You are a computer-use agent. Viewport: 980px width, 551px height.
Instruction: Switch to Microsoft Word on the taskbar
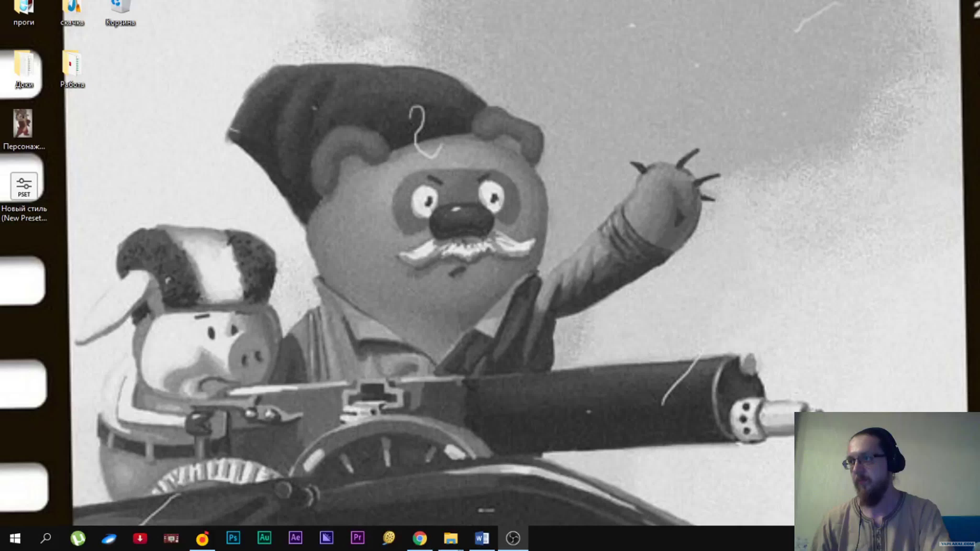click(482, 538)
